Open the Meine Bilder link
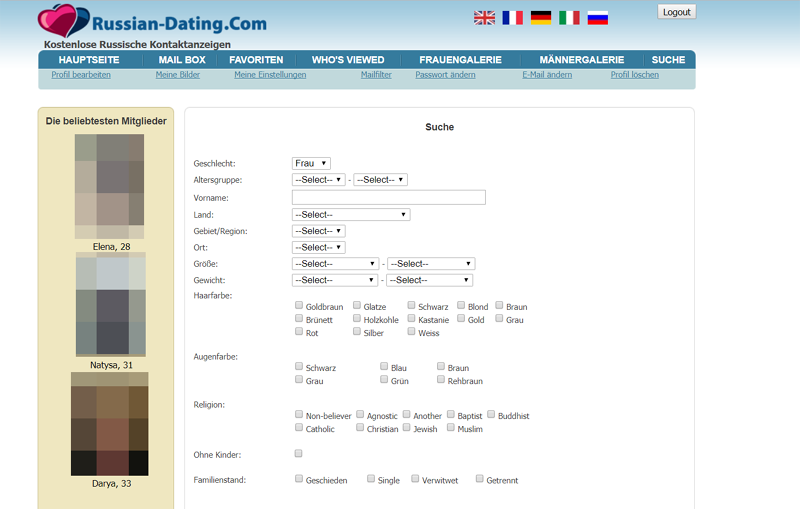This screenshot has width=800, height=509. point(178,74)
